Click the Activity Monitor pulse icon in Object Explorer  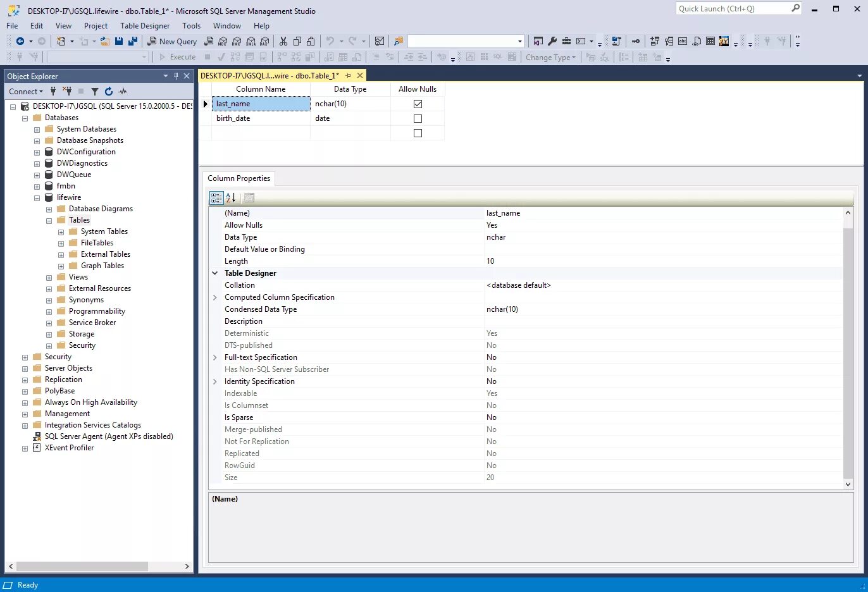(123, 91)
